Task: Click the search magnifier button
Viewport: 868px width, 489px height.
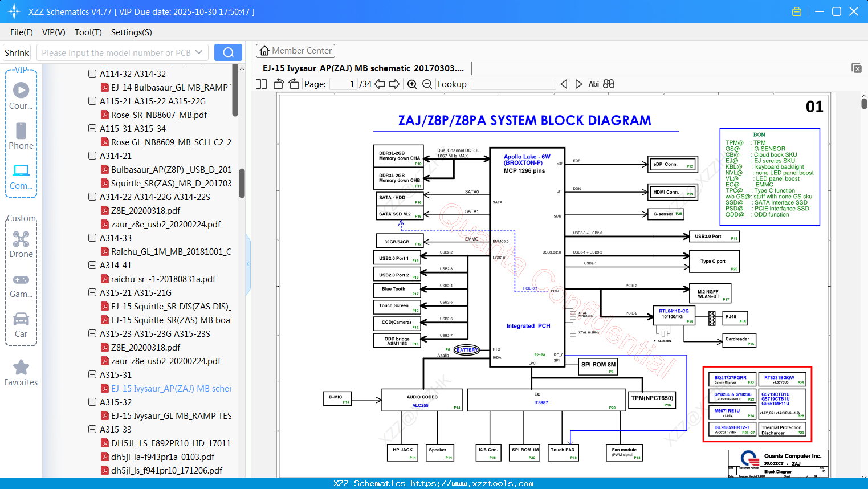Action: click(x=228, y=52)
